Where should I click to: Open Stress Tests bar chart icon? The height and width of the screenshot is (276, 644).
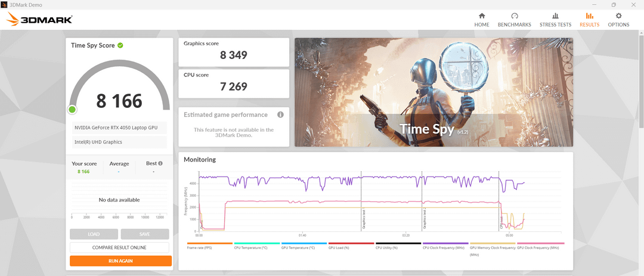tap(555, 16)
